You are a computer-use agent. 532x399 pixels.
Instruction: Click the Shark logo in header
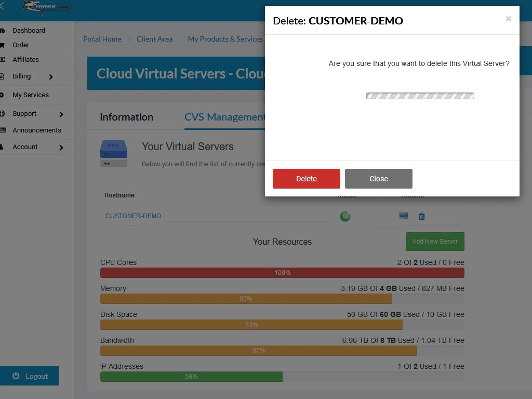(x=46, y=7)
